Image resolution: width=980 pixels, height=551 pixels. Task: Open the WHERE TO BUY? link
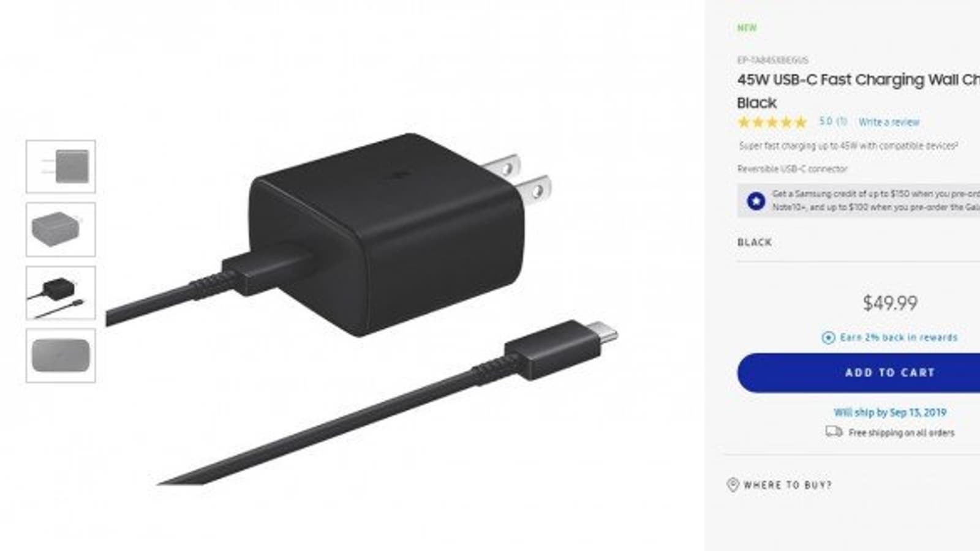(x=787, y=485)
